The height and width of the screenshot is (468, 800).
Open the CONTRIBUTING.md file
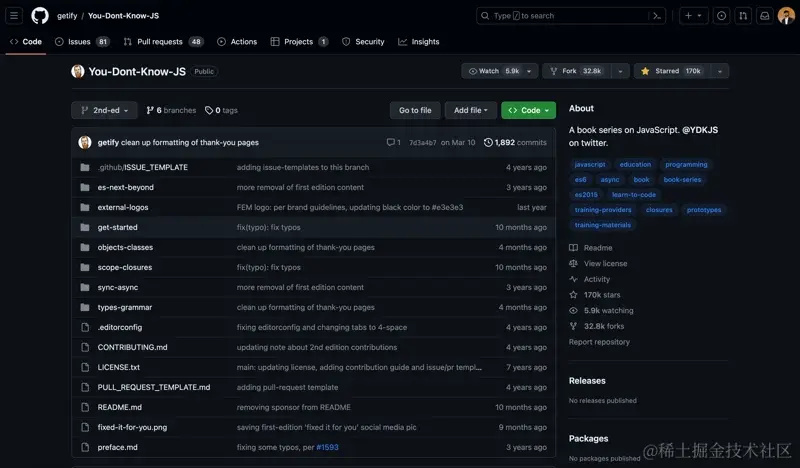132,347
